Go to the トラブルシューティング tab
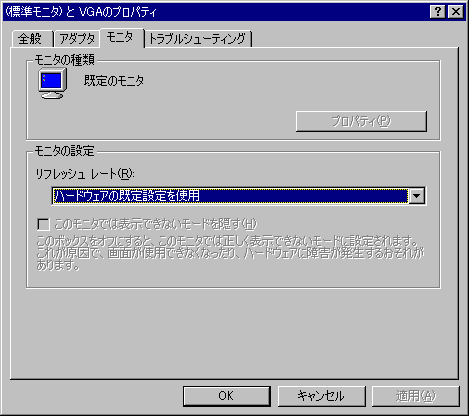The width and height of the screenshot is (469, 416). (198, 39)
